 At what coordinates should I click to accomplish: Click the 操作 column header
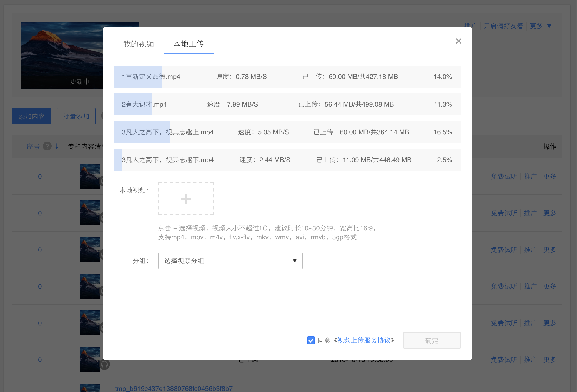click(550, 146)
